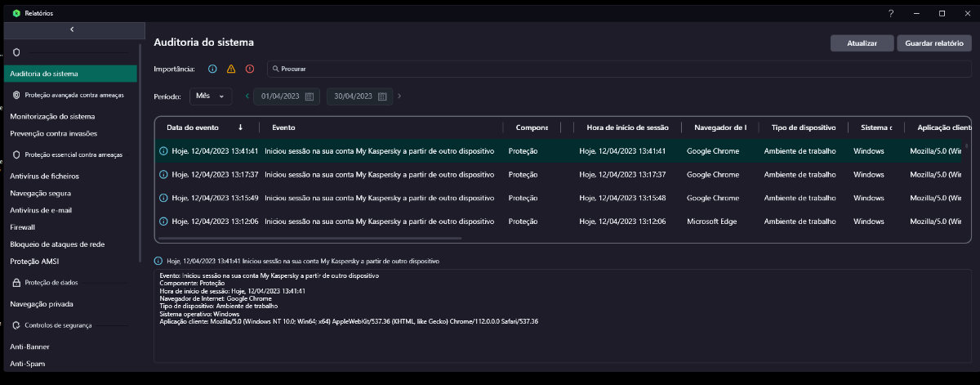Go to the next period arrow

399,96
